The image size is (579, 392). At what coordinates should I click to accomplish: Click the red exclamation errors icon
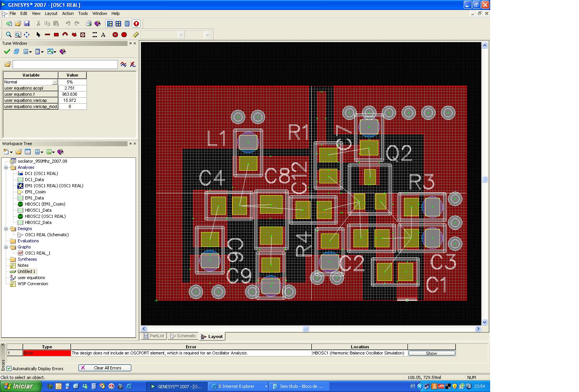(x=136, y=24)
